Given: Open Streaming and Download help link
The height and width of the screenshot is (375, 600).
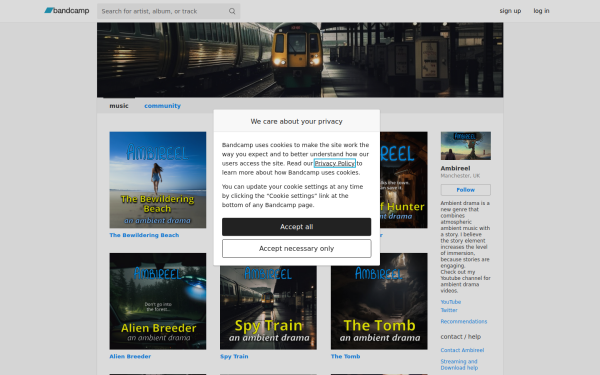Looking at the screenshot, I should tap(459, 365).
